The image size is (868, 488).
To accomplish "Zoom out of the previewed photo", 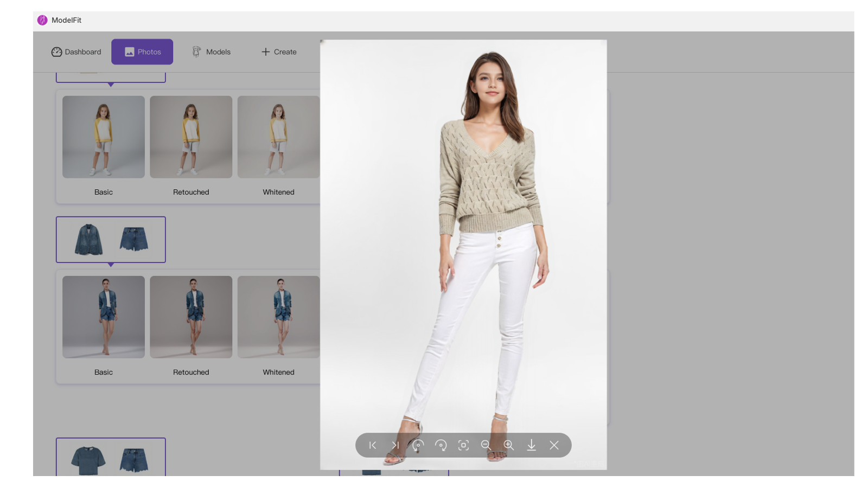I will click(486, 445).
